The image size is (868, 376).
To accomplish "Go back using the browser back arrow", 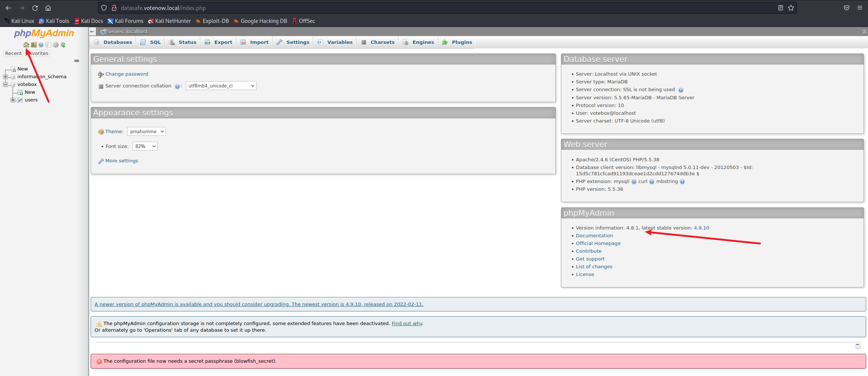I will [x=8, y=8].
